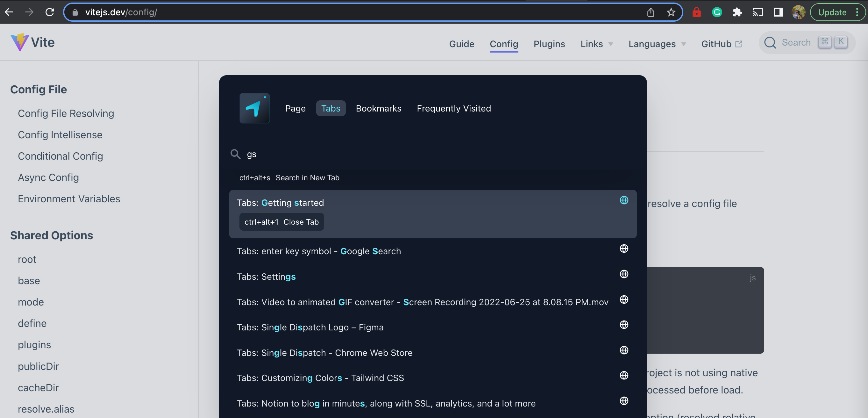The width and height of the screenshot is (868, 418).
Task: Click the search input containing gs
Action: click(433, 154)
